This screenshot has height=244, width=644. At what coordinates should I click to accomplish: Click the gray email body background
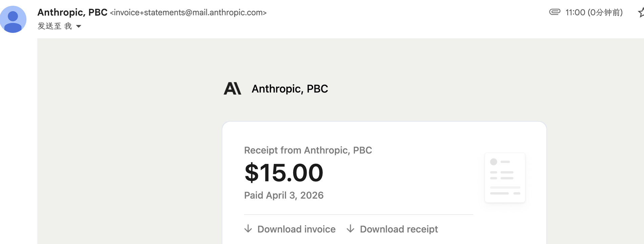(x=129, y=142)
